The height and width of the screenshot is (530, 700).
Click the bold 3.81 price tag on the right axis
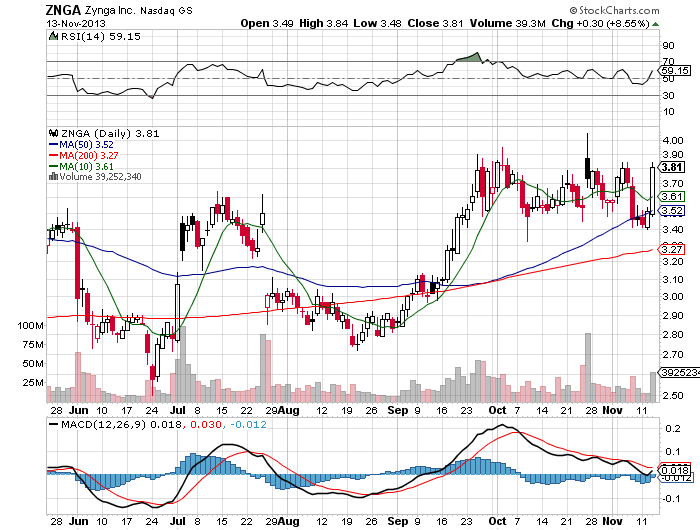click(672, 167)
